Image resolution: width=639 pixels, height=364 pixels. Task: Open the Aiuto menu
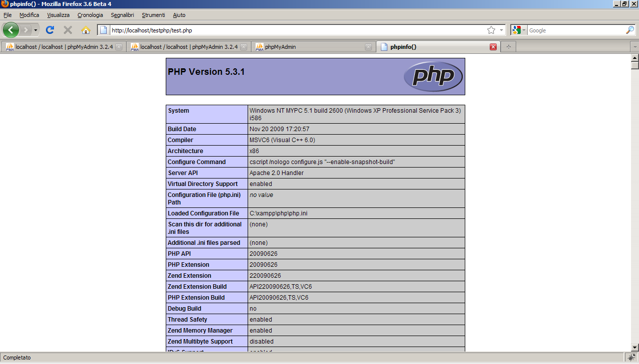179,15
